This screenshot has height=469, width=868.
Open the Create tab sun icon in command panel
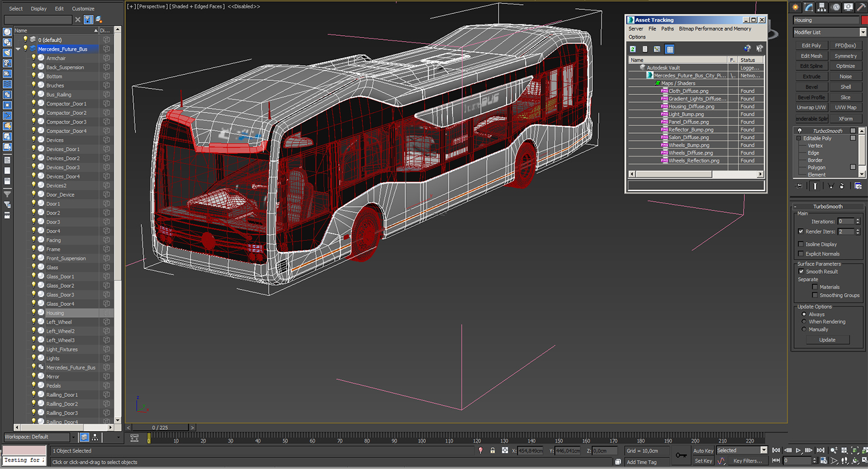point(796,7)
